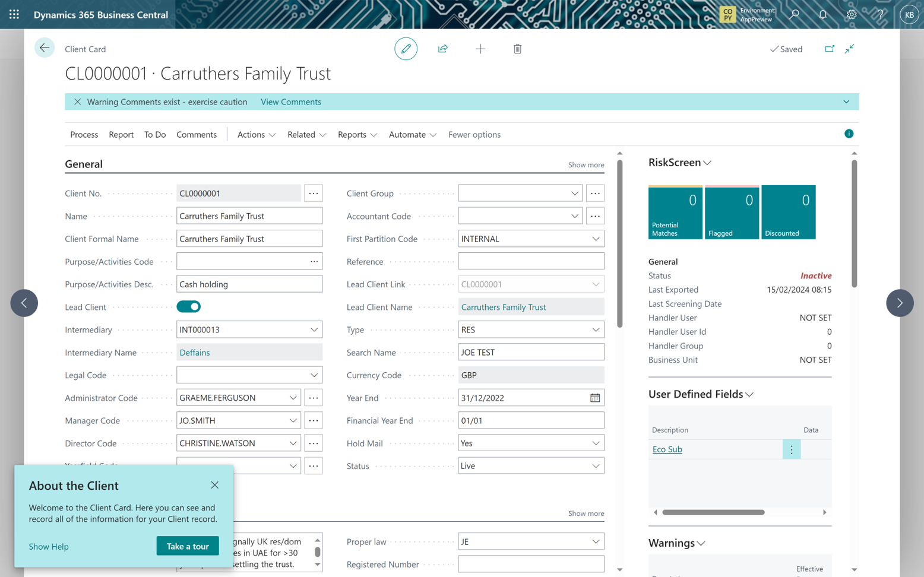Click the edit pencil icon
The width and height of the screenshot is (924, 577).
tap(406, 49)
